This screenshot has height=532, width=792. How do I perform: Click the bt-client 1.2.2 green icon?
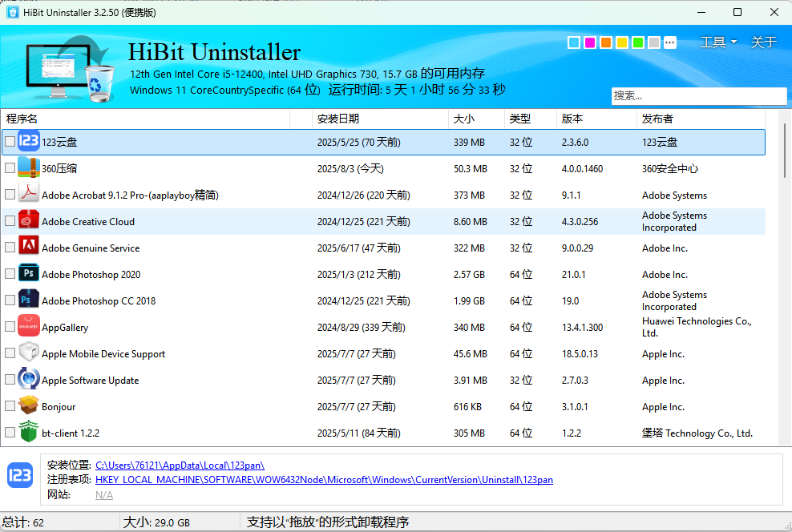(28, 432)
